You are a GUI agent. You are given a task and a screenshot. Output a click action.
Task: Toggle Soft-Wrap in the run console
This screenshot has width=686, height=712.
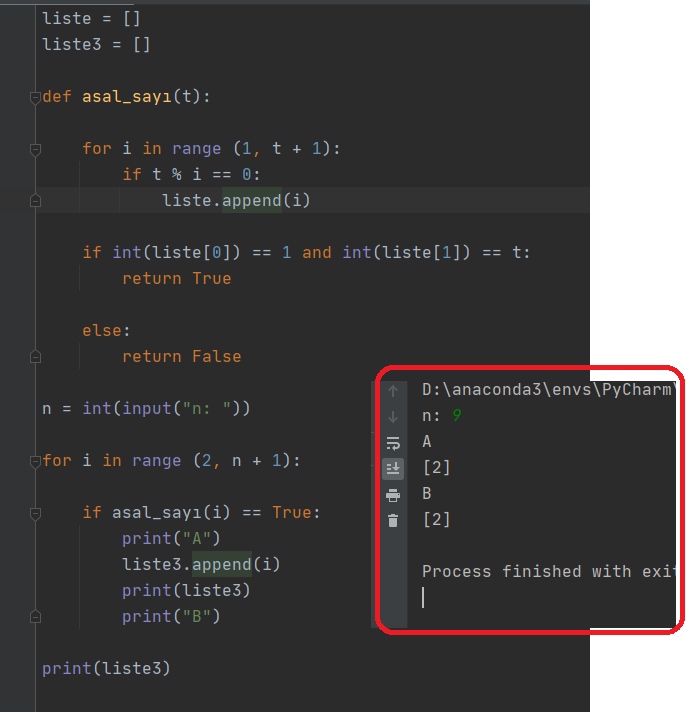pos(393,443)
